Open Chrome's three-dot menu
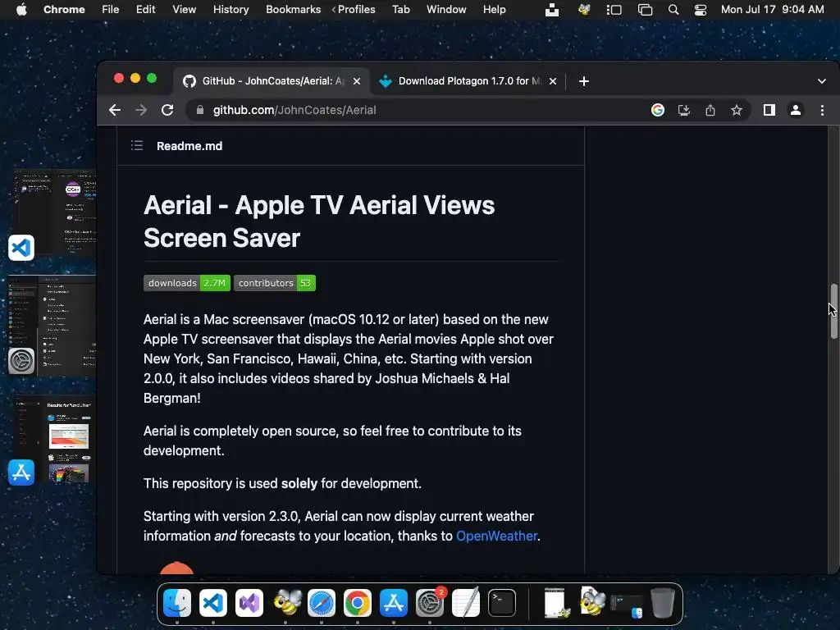The image size is (840, 630). pyautogui.click(x=822, y=110)
